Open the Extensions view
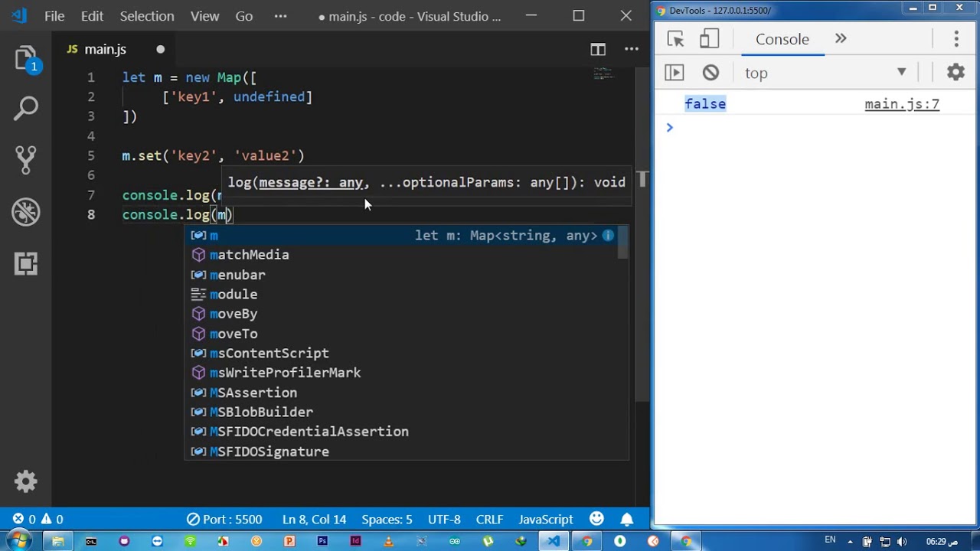This screenshot has width=980, height=551. tap(25, 264)
